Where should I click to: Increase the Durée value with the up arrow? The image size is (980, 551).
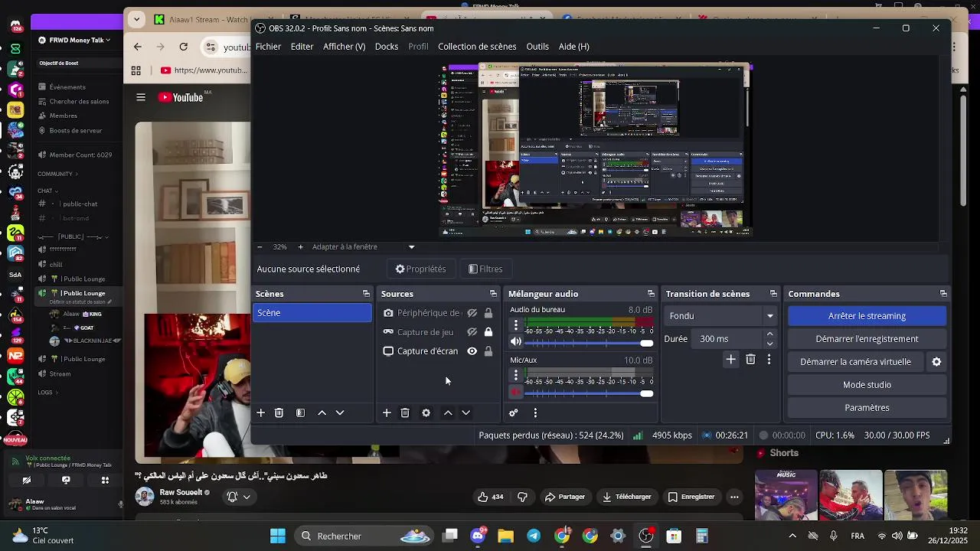coord(769,334)
